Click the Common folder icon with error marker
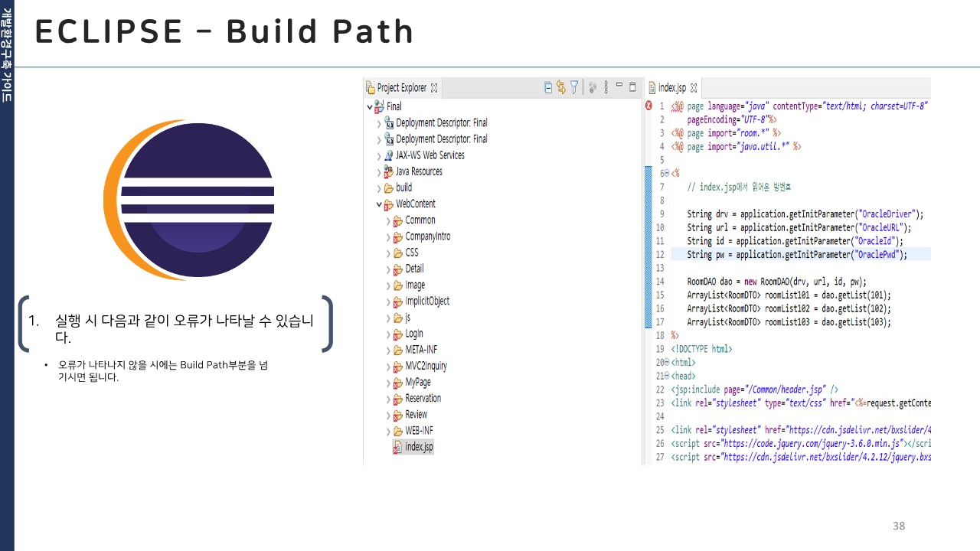 coord(398,220)
